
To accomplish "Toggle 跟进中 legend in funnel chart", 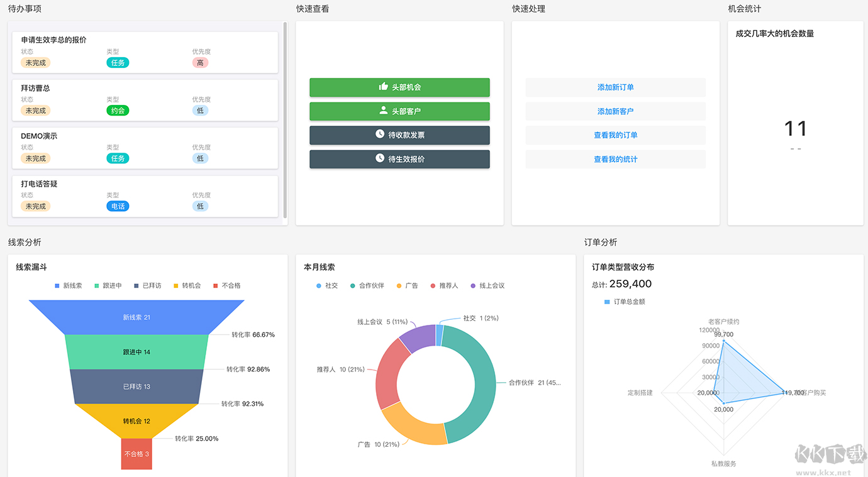I will [x=108, y=285].
